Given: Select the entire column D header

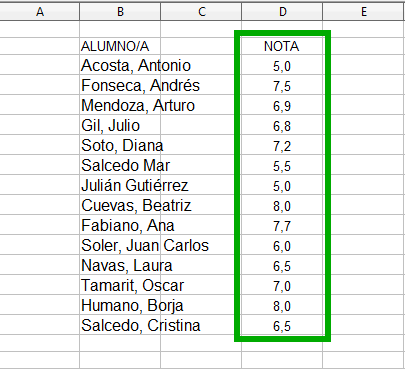Looking at the screenshot, I should [x=282, y=12].
